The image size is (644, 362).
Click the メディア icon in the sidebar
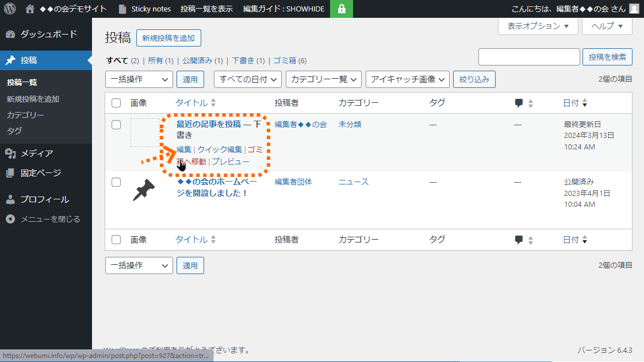coord(10,153)
